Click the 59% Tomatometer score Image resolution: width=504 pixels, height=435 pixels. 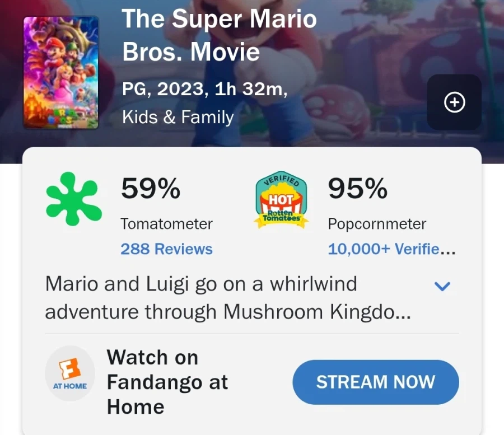(151, 189)
